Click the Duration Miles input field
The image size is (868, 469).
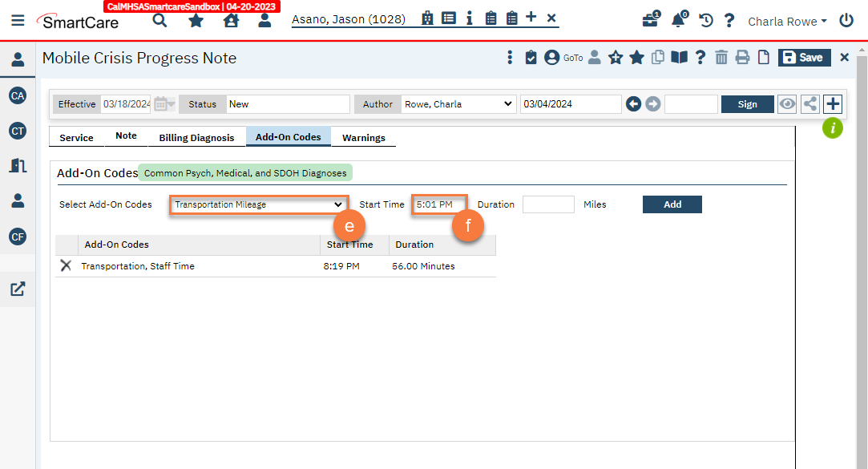coord(548,204)
